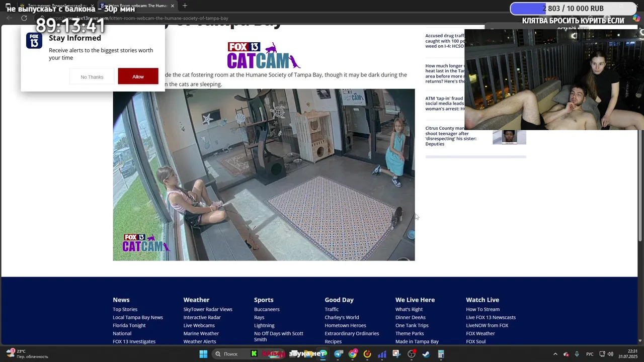Screen dimensions: 644x362
Task: Open a new browser tab with plus icon
Action: pyautogui.click(x=185, y=6)
